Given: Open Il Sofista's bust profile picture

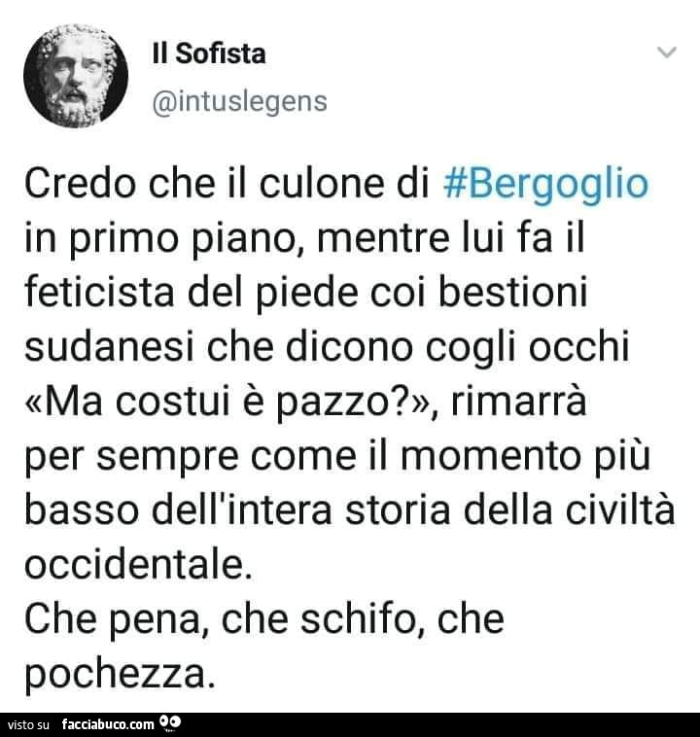Looking at the screenshot, I should 76,76.
